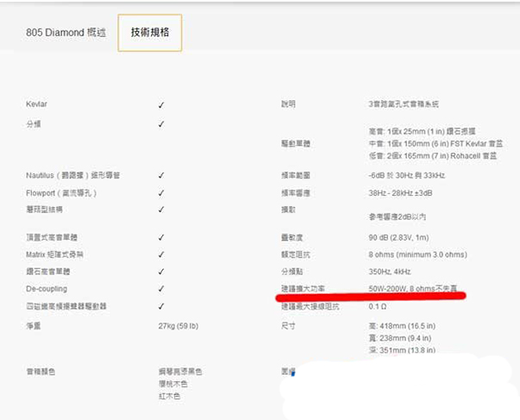Click the checkmark beside 分頻
Screen dimensions: 520x420
[161, 124]
